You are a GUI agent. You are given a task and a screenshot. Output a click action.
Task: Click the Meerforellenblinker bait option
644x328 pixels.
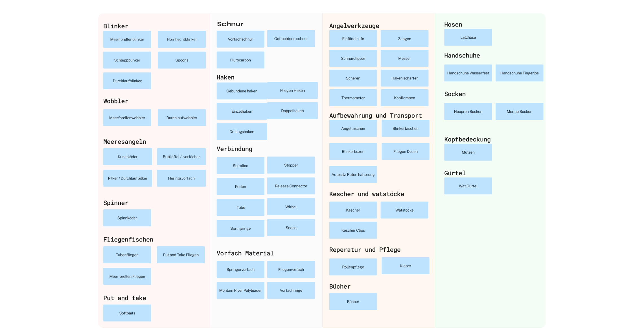click(x=126, y=39)
